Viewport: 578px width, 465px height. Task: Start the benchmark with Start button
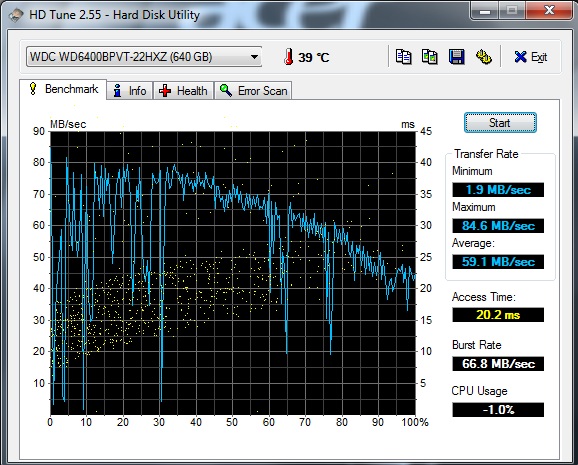500,123
